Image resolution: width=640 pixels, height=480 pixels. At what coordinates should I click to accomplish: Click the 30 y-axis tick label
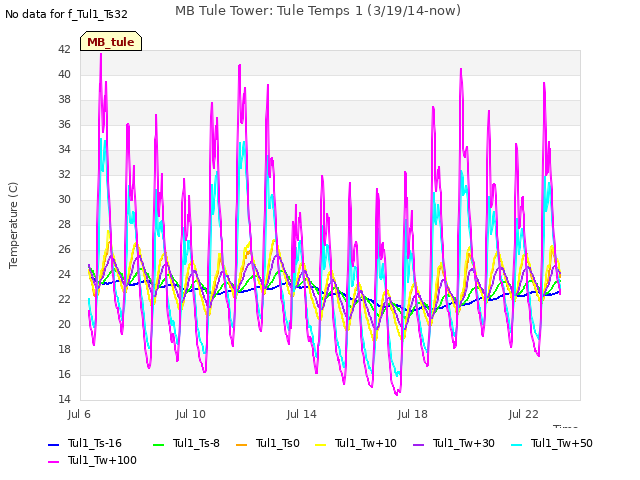(x=64, y=199)
